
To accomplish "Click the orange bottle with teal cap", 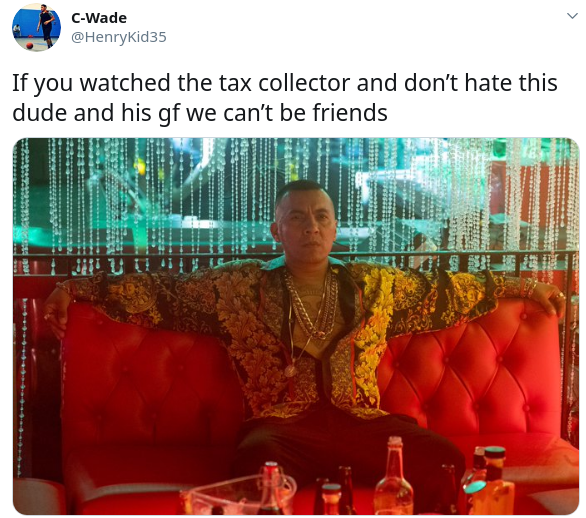I will (x=491, y=481).
